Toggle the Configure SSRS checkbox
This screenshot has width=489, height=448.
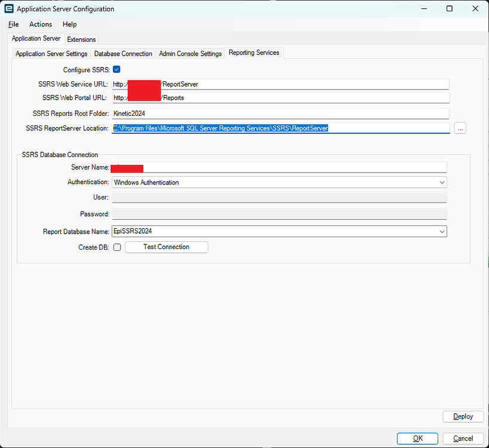(x=116, y=69)
